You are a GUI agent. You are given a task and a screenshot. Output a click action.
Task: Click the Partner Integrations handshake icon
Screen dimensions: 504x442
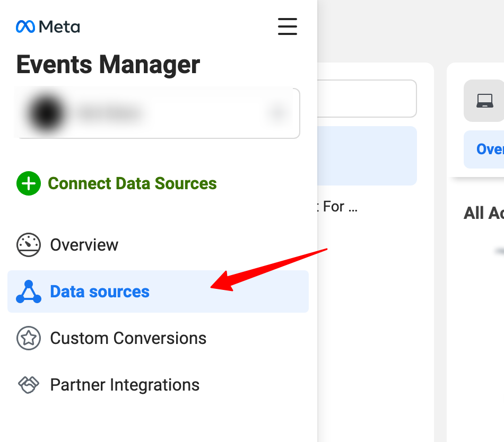(x=28, y=385)
